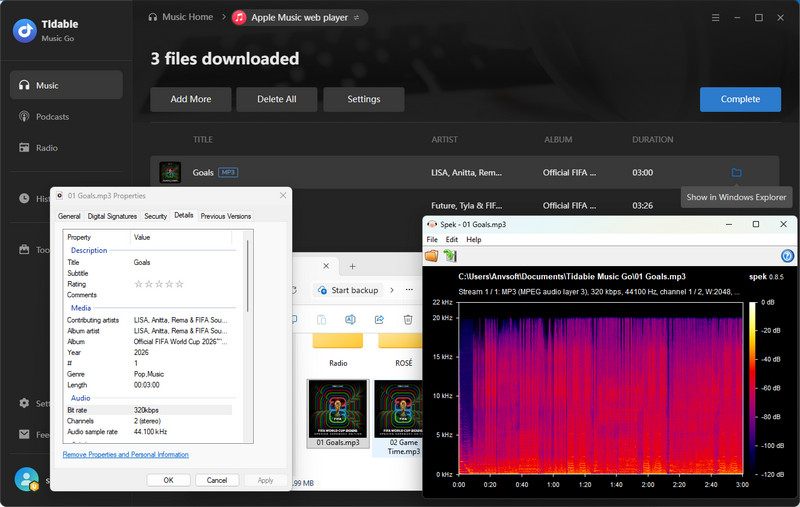Click the Delete All button
800x507 pixels.
277,99
